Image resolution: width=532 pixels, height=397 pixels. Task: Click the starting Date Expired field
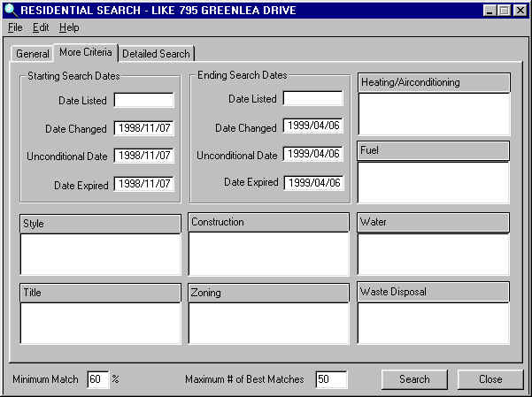click(x=143, y=185)
